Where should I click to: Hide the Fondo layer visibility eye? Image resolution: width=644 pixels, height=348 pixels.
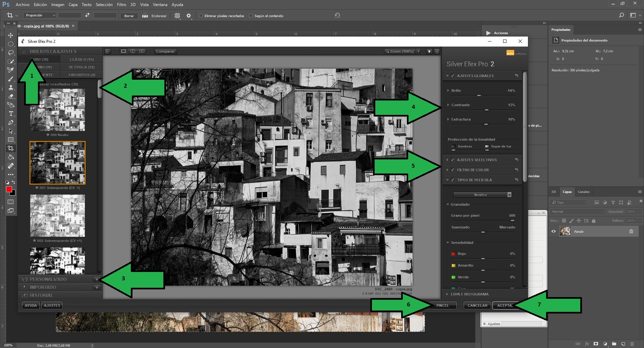[x=553, y=231]
